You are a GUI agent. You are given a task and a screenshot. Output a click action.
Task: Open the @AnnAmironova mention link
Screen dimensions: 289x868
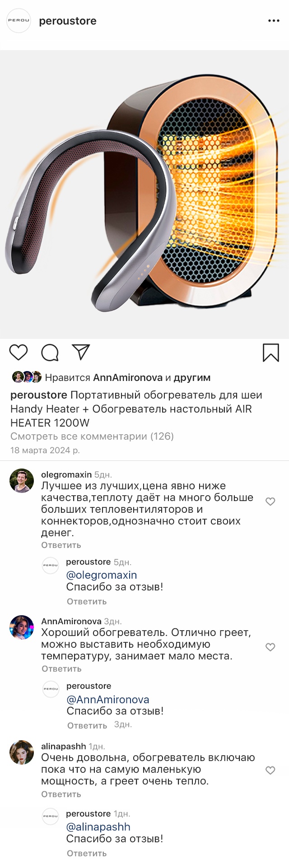click(x=108, y=700)
